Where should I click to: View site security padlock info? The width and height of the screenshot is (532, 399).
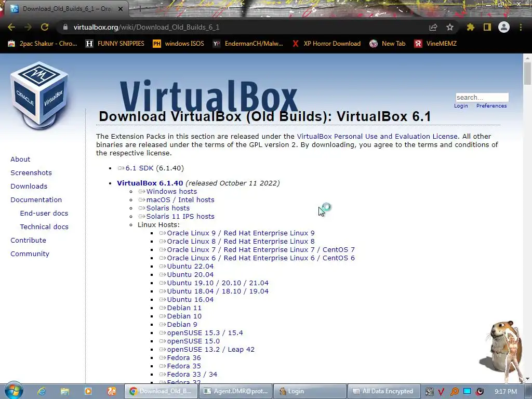(x=65, y=27)
